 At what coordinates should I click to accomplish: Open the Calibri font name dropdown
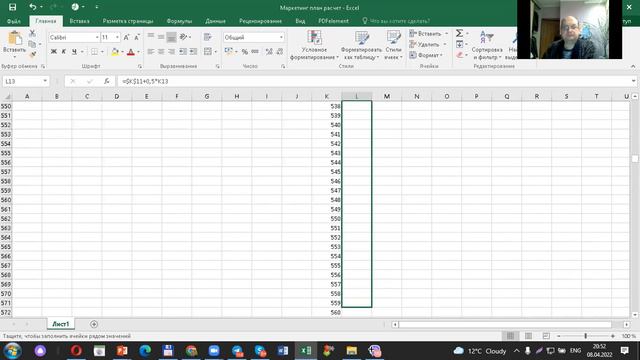(x=97, y=37)
